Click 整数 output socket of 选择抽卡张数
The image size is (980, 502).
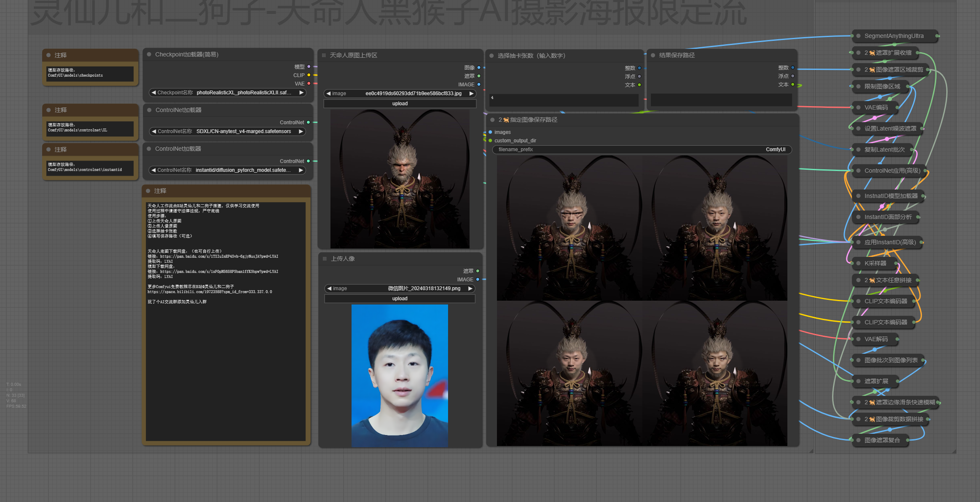[x=639, y=68]
